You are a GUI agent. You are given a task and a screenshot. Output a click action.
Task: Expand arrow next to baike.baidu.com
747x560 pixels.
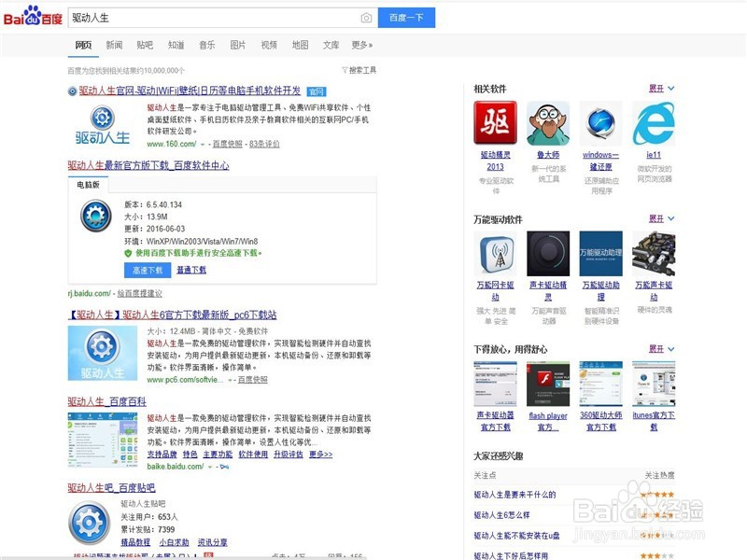pos(210,467)
